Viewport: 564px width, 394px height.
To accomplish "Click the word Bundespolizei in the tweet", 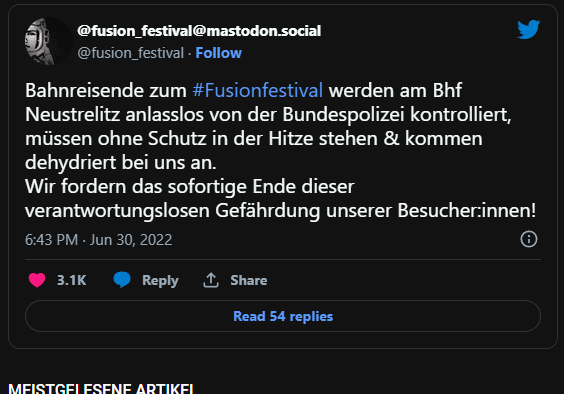I will pos(343,114).
